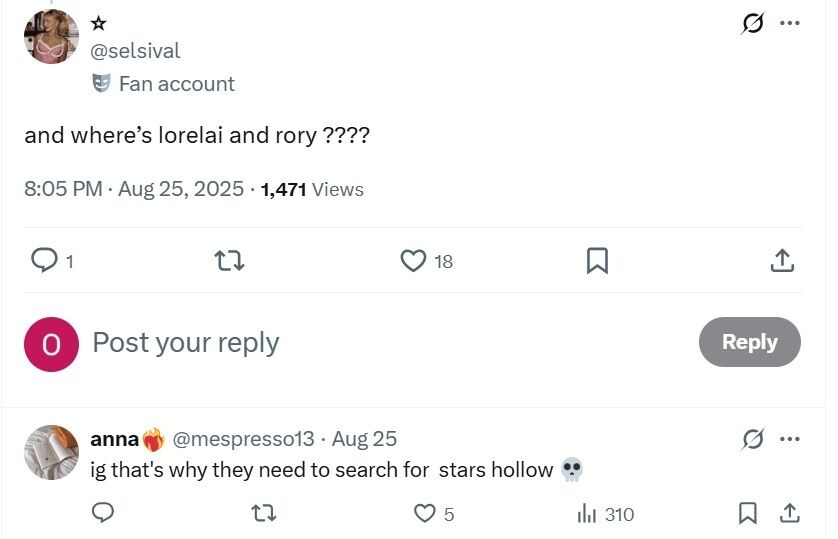Share the main post via upload icon

(783, 261)
